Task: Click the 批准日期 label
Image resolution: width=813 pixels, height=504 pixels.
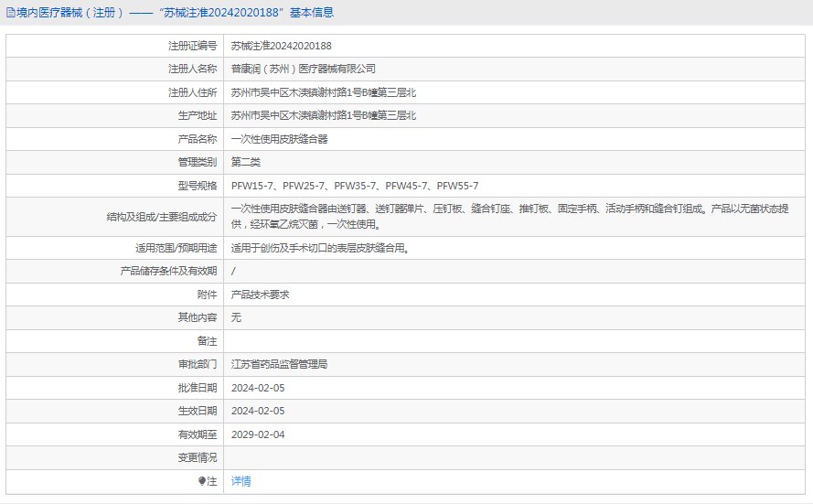Action: click(198, 388)
